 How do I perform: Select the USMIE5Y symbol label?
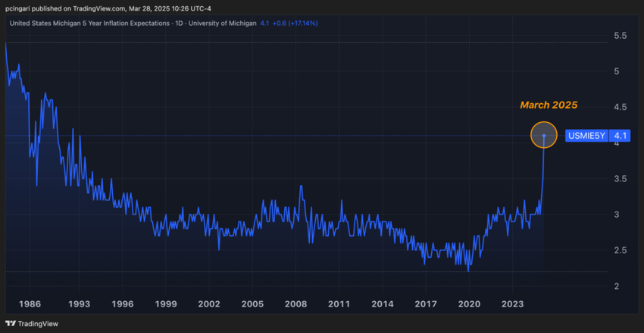coord(586,137)
